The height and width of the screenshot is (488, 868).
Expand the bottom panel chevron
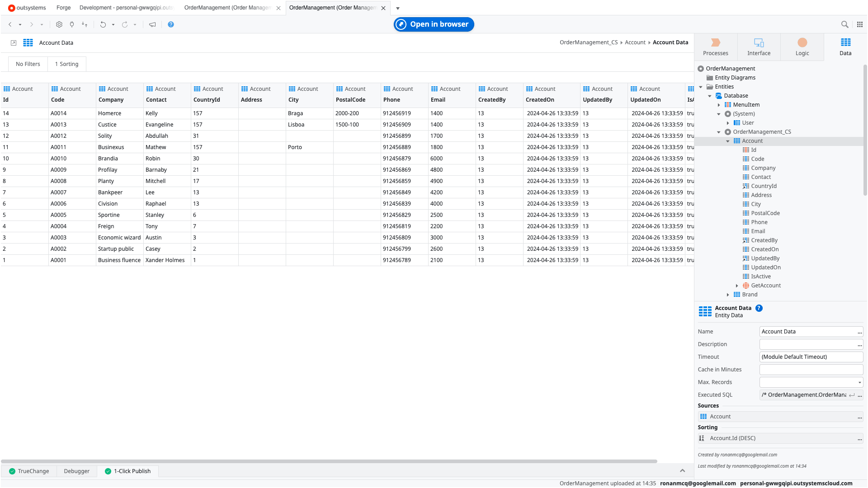pyautogui.click(x=683, y=471)
